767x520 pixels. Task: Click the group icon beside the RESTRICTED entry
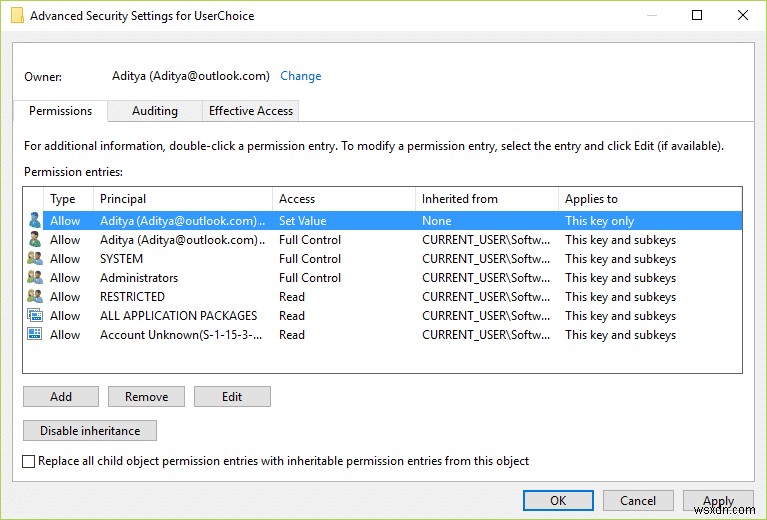click(x=35, y=297)
